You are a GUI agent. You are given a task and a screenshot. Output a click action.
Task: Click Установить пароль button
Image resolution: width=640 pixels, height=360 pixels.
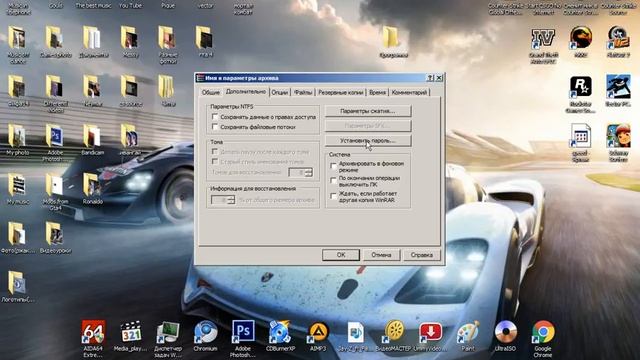tap(368, 140)
